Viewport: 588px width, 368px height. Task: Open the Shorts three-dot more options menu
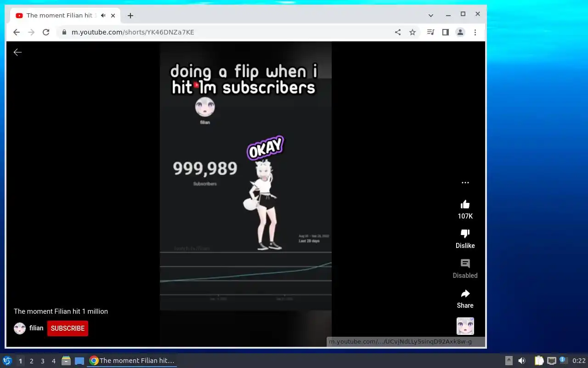(465, 183)
